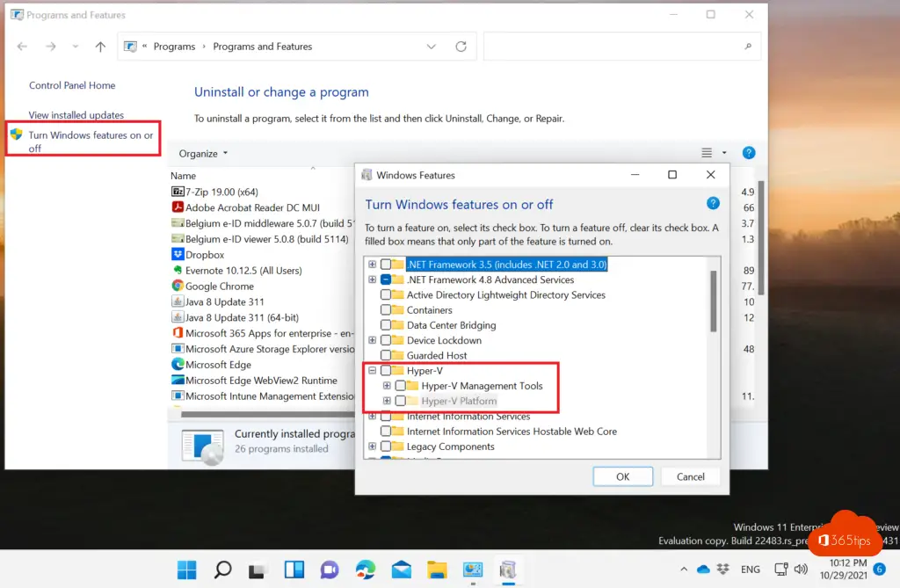Image resolution: width=900 pixels, height=588 pixels.
Task: Enable the Hyper-V checkbox
Action: coord(386,371)
